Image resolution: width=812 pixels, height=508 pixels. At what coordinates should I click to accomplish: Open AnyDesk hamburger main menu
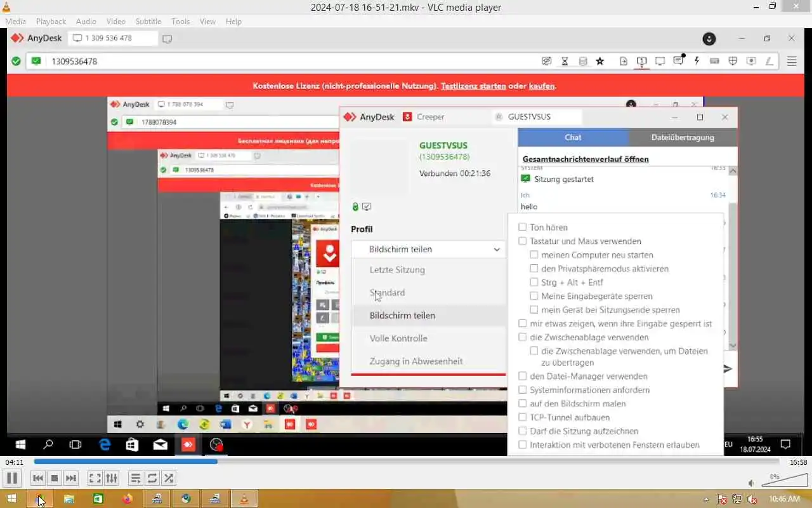[x=792, y=62]
